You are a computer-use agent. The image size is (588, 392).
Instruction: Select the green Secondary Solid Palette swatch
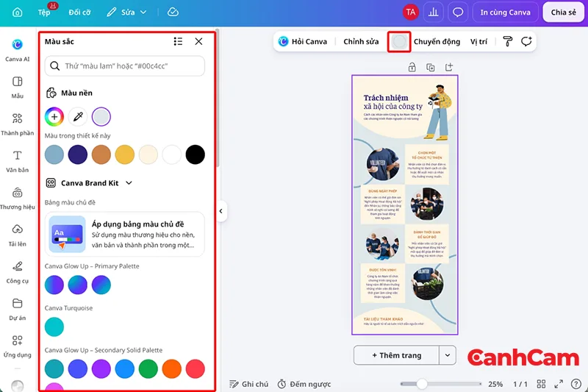click(148, 368)
